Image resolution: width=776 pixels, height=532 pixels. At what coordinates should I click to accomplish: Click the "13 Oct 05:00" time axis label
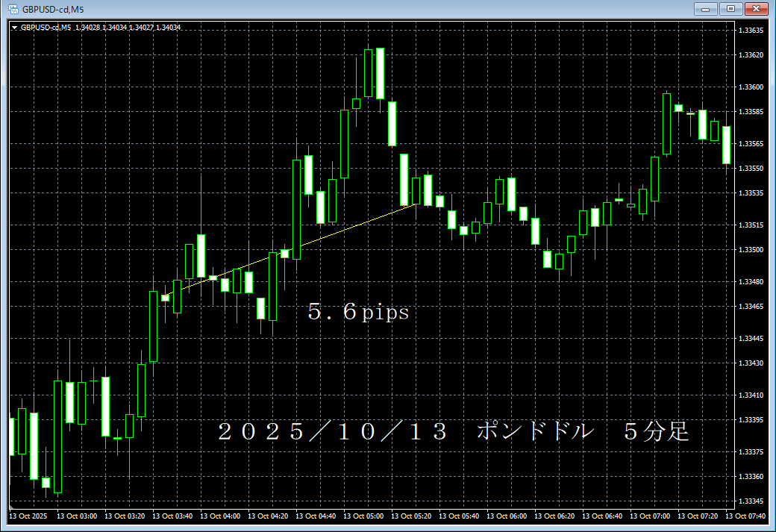(363, 516)
